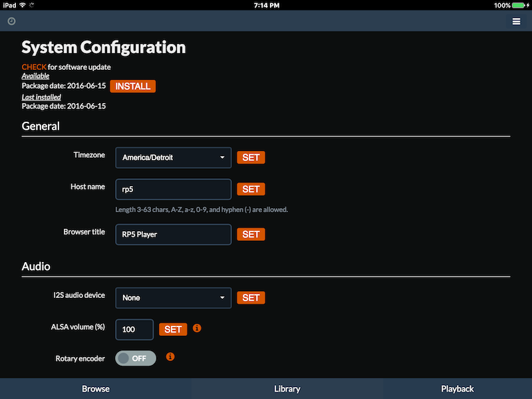Screen dimensions: 532x399
Task: Set the Timezone value
Action: click(x=251, y=158)
